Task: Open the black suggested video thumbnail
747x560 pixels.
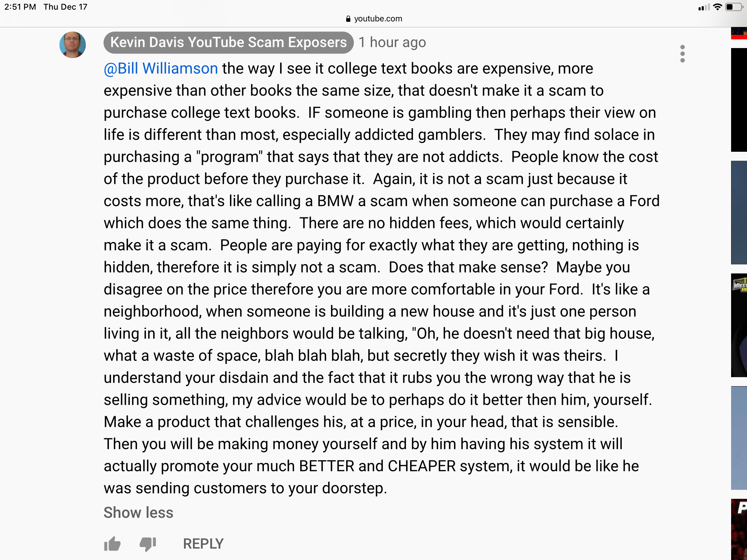Action: tap(739, 100)
